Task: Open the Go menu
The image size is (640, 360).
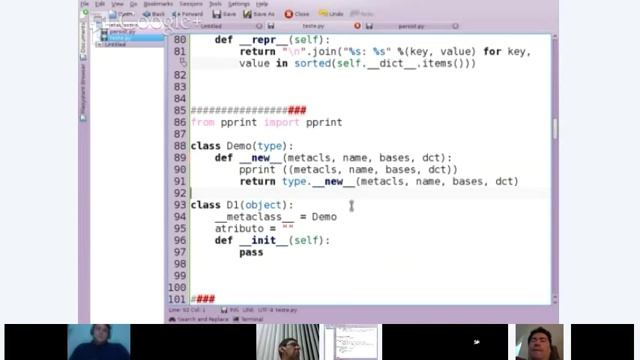Action: click(x=133, y=4)
